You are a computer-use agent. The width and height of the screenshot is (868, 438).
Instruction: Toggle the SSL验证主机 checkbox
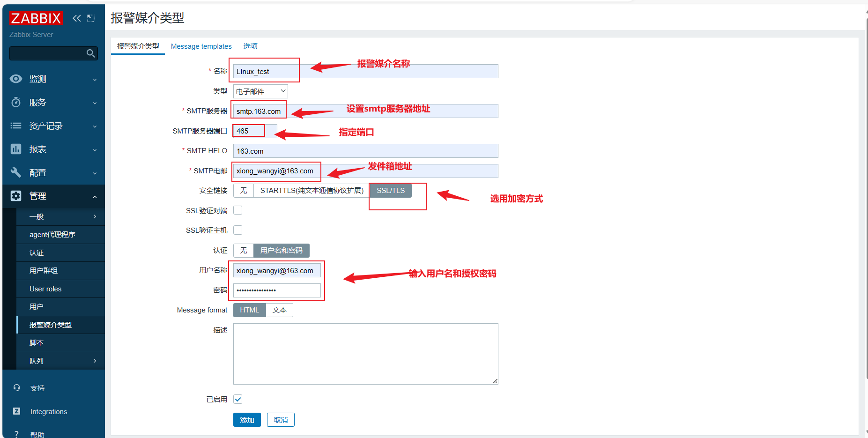point(238,230)
